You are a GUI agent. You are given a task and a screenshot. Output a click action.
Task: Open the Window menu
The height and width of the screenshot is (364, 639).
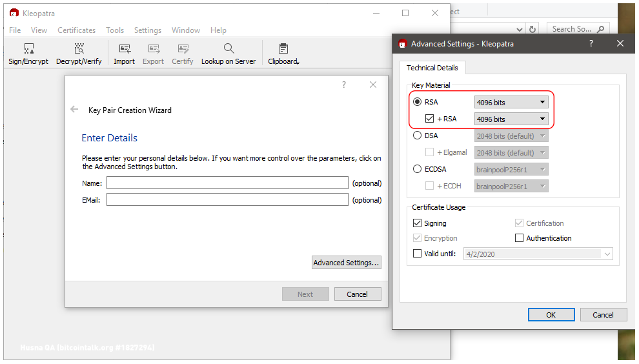(x=186, y=30)
